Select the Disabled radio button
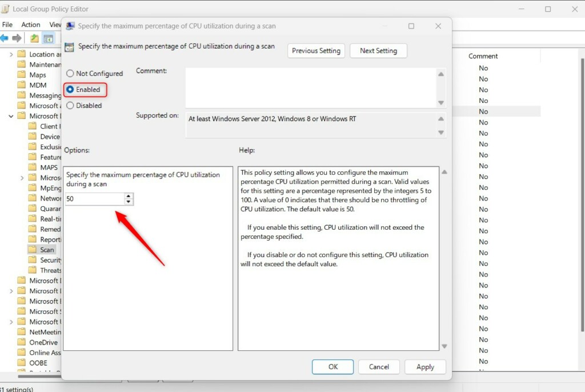The image size is (585, 392). [x=70, y=105]
